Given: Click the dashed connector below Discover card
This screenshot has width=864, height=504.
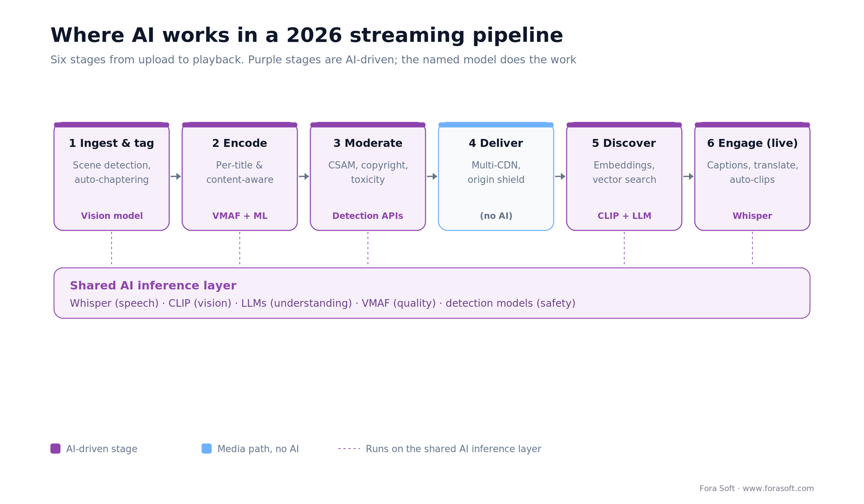Looking at the screenshot, I should [624, 248].
